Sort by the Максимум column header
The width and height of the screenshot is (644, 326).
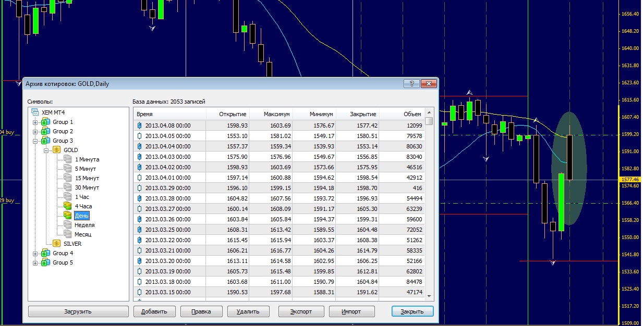271,114
